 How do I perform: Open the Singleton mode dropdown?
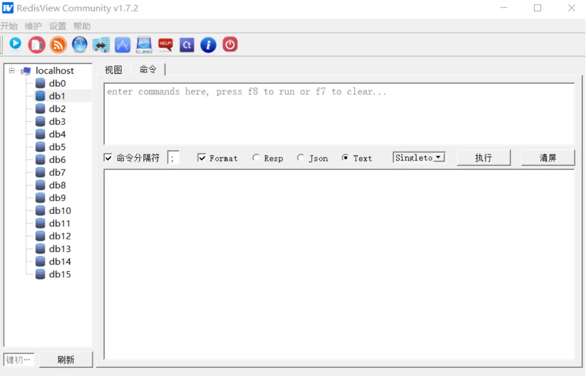click(419, 158)
